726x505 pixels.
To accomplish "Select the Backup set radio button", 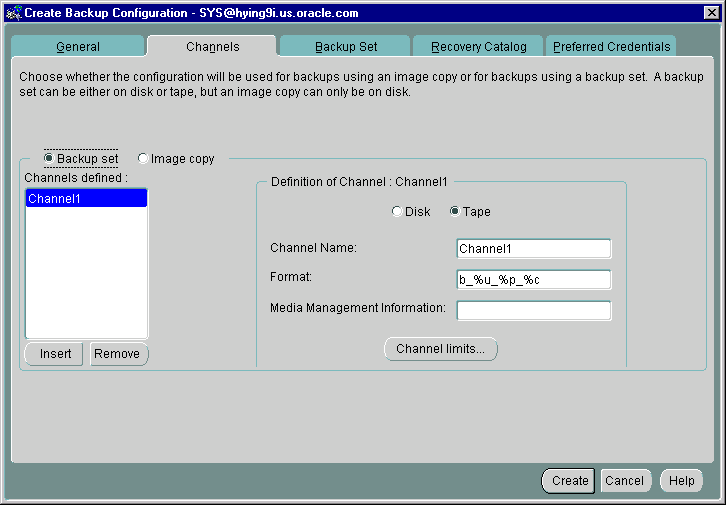I will 49,158.
